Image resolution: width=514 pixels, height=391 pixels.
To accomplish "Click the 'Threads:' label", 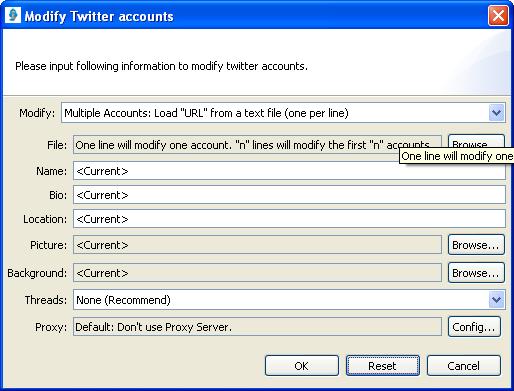I will click(46, 300).
